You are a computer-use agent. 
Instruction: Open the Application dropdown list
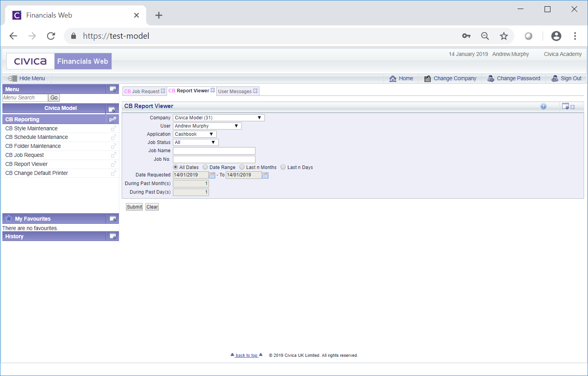pyautogui.click(x=194, y=134)
